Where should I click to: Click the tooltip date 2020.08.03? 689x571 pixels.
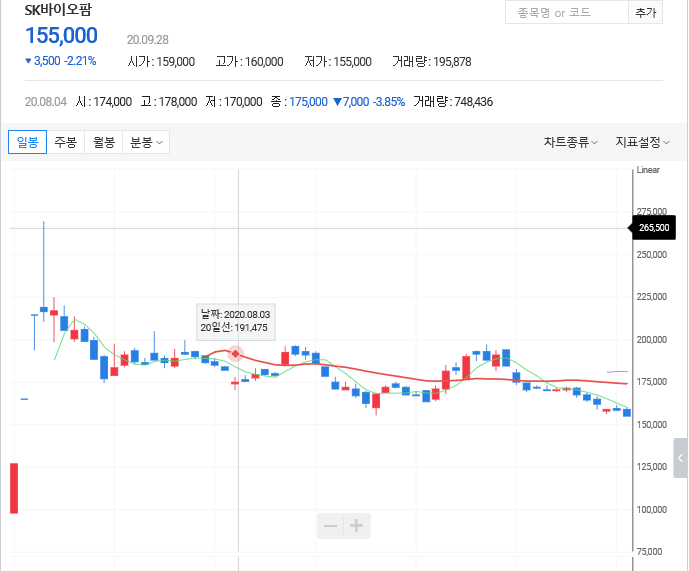236,315
